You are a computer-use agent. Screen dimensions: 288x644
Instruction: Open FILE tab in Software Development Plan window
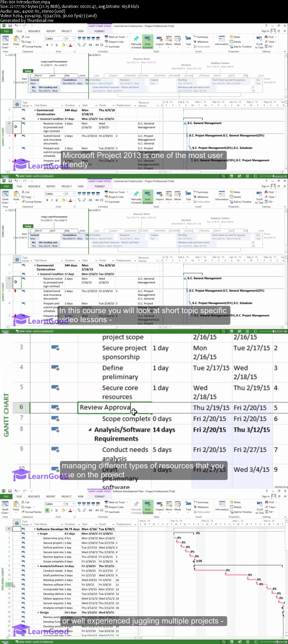point(6,496)
